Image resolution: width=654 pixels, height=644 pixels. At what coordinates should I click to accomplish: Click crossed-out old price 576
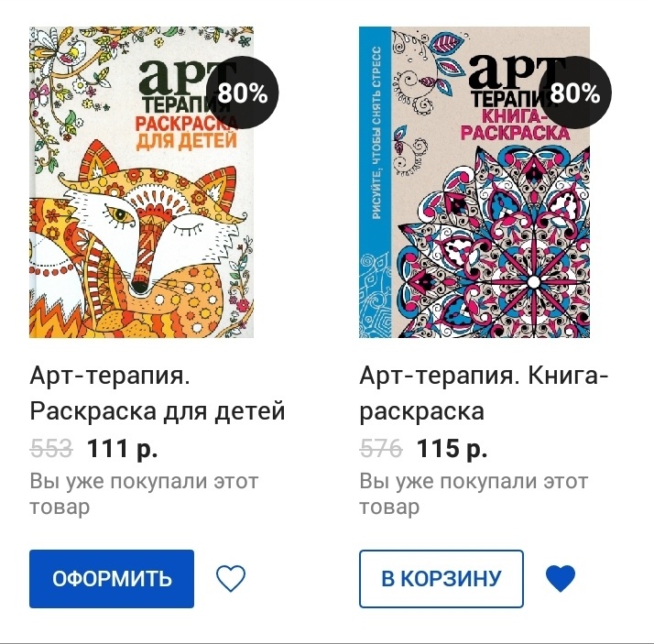point(381,449)
